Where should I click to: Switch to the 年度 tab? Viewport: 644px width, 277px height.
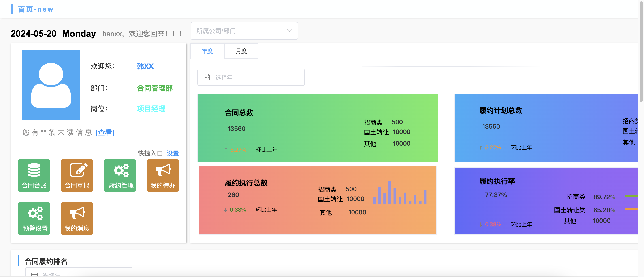point(207,51)
